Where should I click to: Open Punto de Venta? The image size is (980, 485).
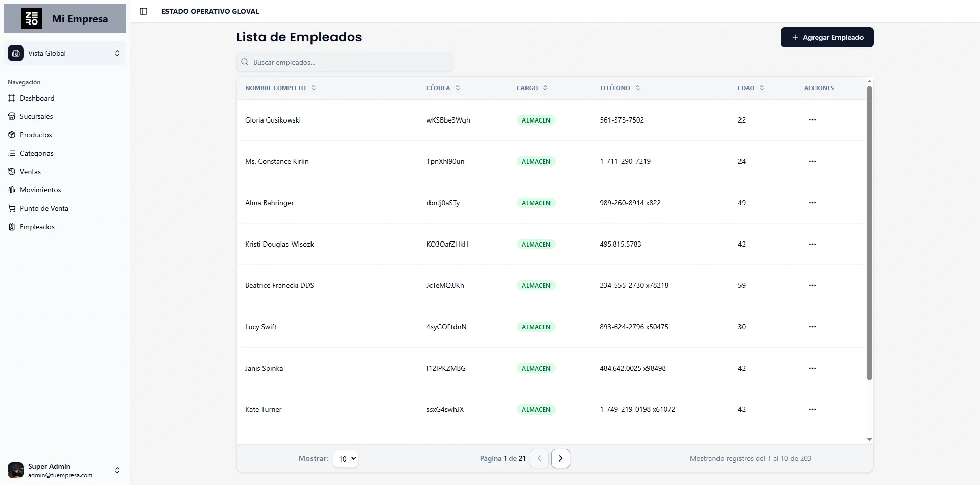click(x=43, y=208)
